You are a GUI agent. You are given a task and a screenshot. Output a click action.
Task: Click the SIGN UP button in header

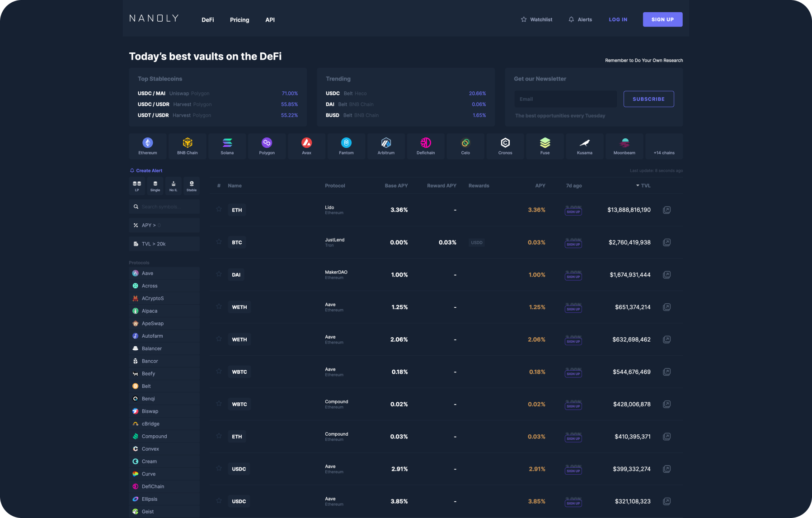[662, 19]
